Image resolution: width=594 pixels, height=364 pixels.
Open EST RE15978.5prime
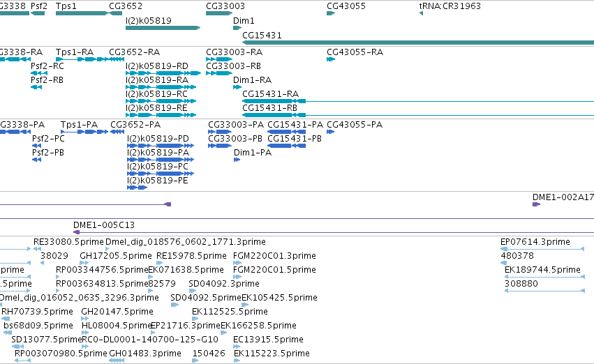[159, 263]
